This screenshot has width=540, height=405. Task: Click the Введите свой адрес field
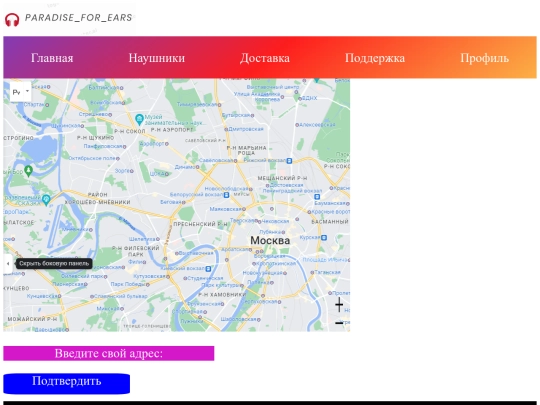click(x=109, y=353)
